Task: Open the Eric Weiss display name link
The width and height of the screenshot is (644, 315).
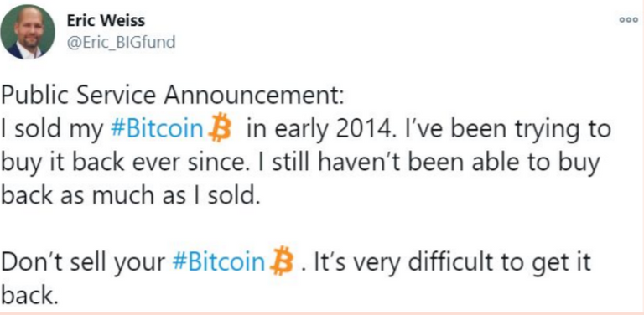Action: tap(106, 20)
